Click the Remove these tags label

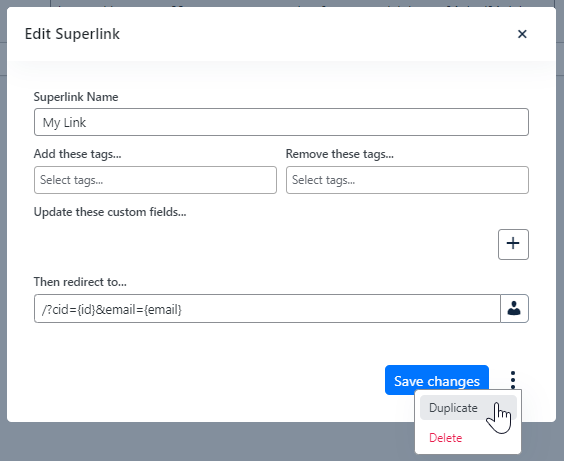[x=340, y=154]
